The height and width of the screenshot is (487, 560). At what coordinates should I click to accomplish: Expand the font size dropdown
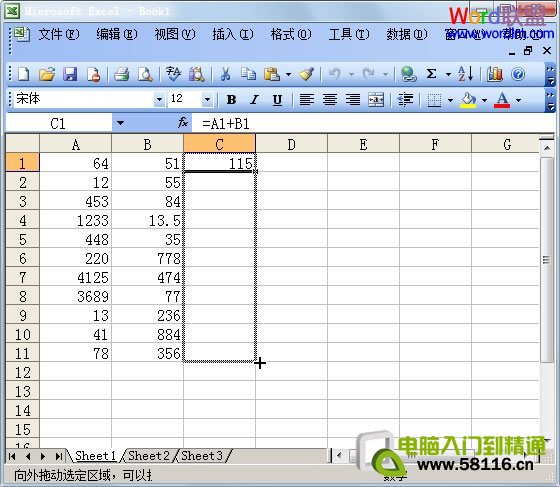point(207,100)
